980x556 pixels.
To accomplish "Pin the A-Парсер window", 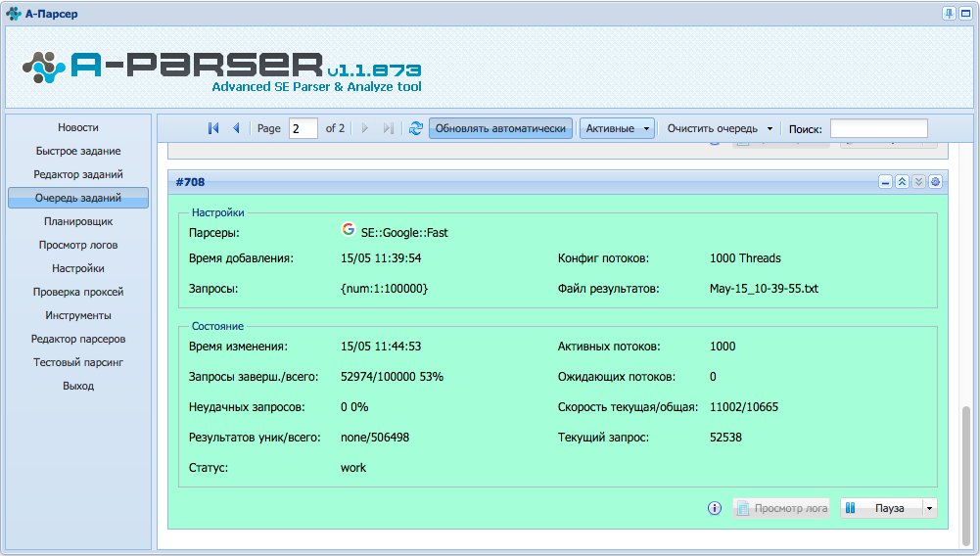I will point(949,13).
